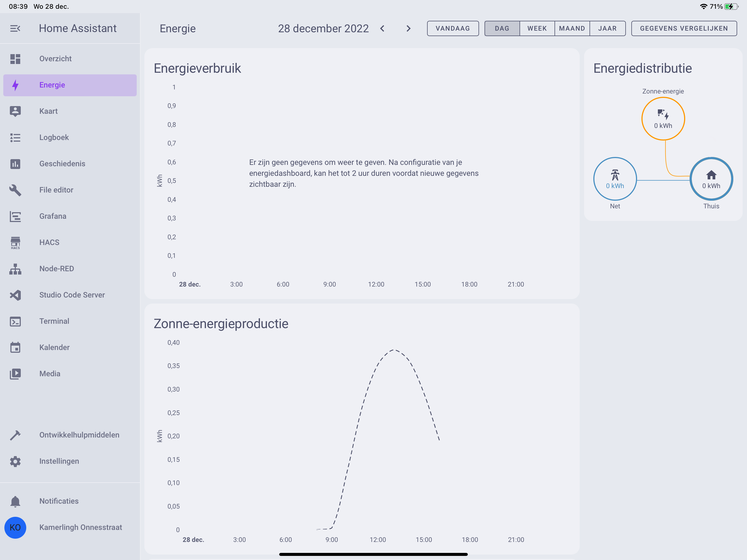The image size is (747, 560).
Task: Open Studio Code Server icon
Action: 15,295
